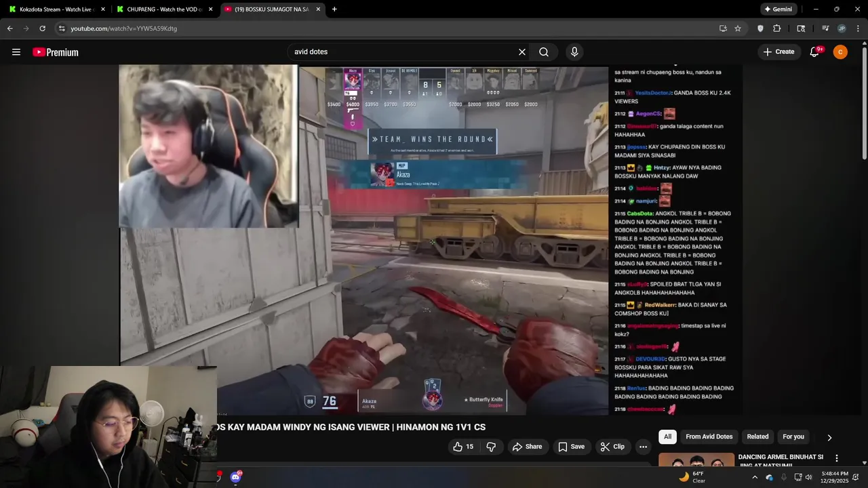The image size is (868, 488).
Task: Click chat username 'AegonCS'
Action: (648, 114)
